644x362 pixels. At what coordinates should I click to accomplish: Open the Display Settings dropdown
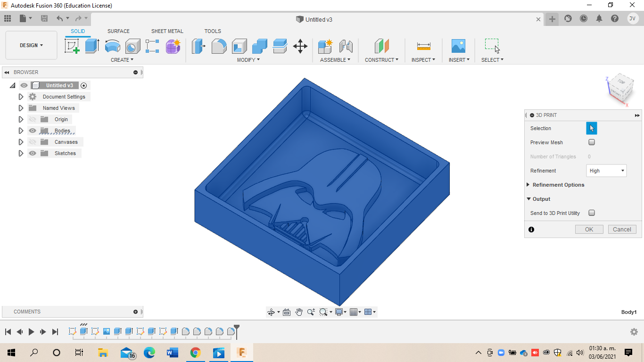click(x=340, y=312)
